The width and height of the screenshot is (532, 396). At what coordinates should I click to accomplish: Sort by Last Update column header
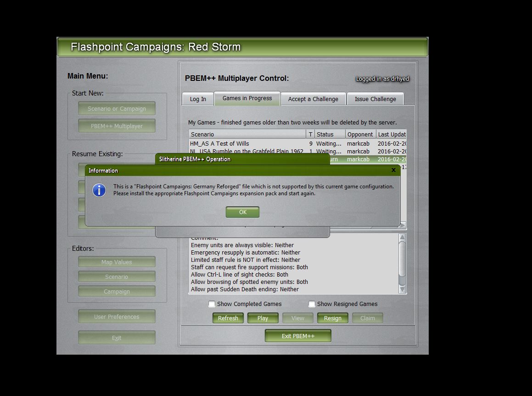coord(391,134)
